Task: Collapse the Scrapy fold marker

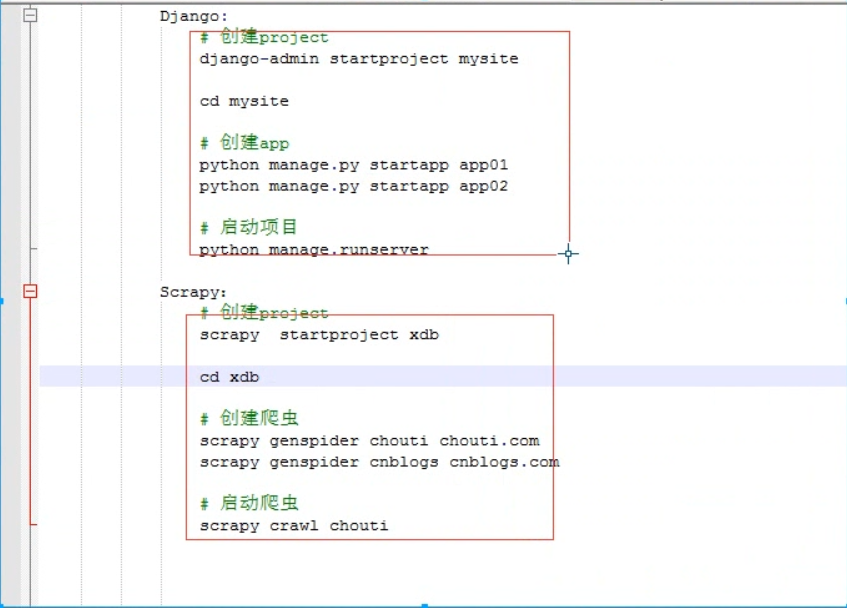Action: click(30, 292)
